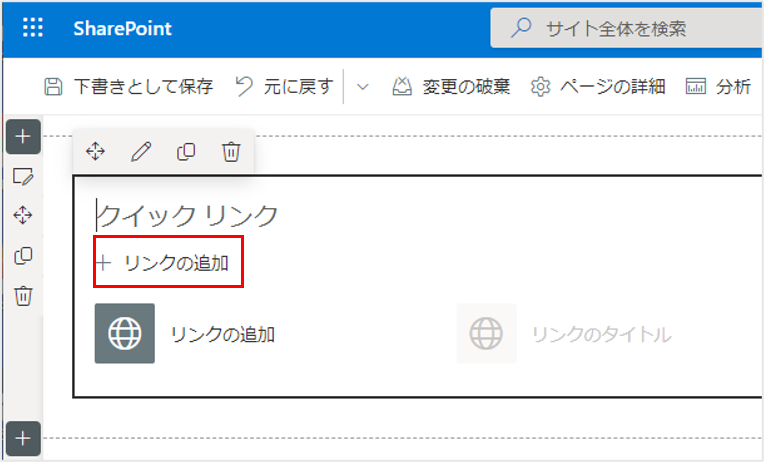Add a new section above with plus

[23, 137]
